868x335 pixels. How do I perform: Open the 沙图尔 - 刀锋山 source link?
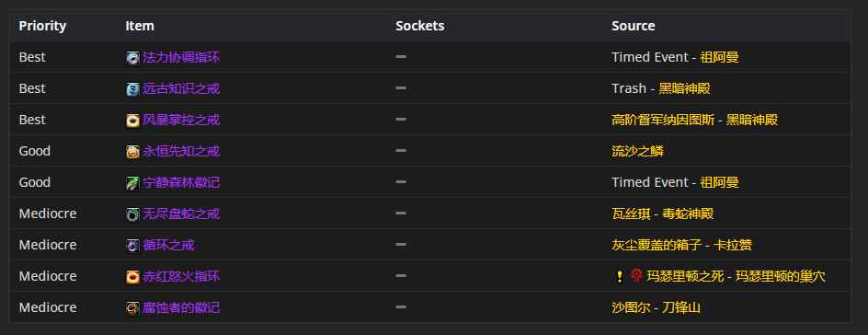(656, 307)
